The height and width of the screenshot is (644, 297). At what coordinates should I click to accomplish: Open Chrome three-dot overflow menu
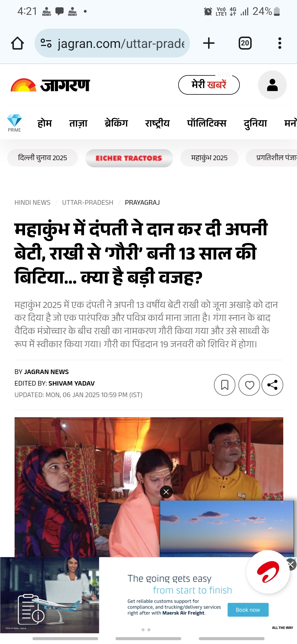point(280,43)
